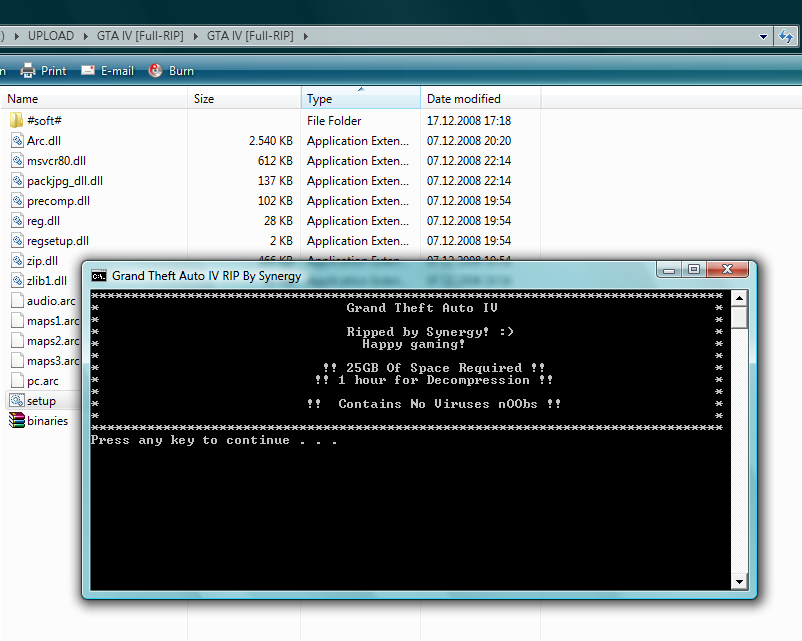Select the reg.dll file icon

(x=17, y=220)
